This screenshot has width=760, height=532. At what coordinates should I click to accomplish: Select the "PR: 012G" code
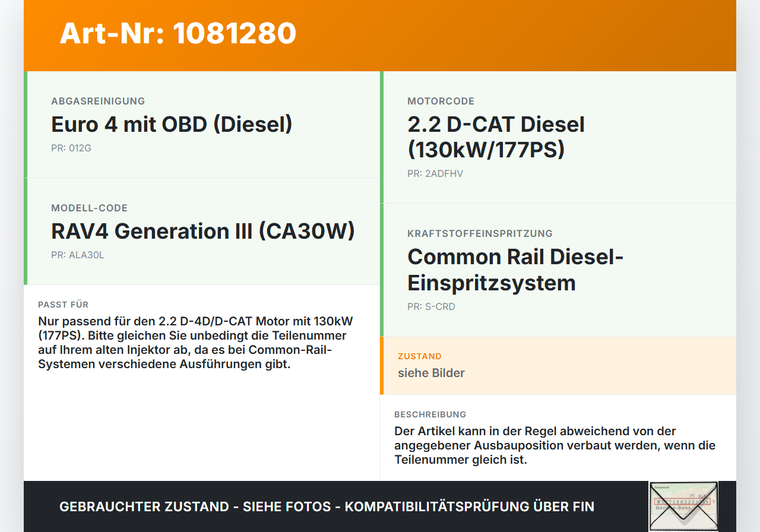pyautogui.click(x=71, y=148)
